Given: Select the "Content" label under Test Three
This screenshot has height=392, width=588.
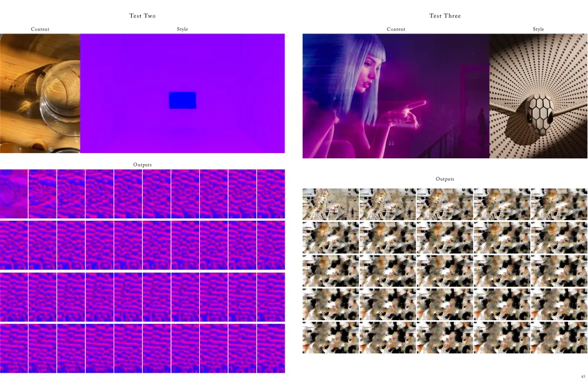Looking at the screenshot, I should click(396, 29).
